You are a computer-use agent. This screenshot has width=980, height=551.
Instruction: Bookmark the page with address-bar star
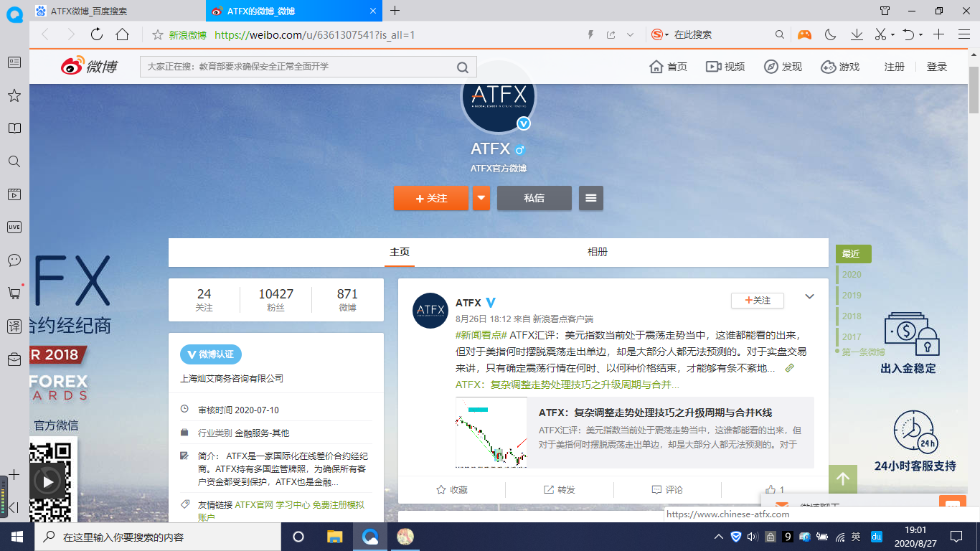click(158, 34)
